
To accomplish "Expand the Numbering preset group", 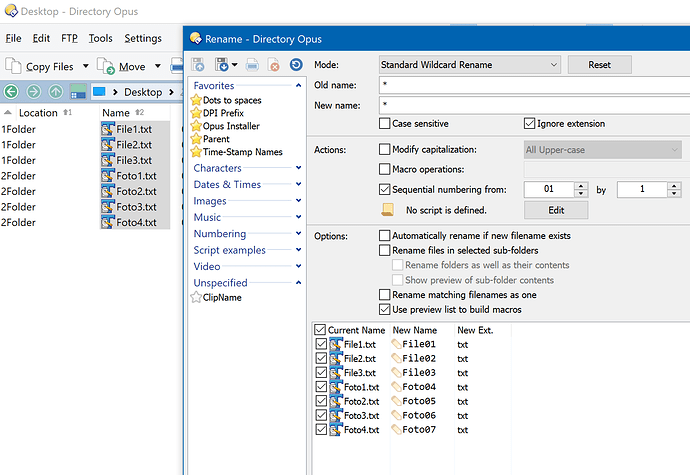I will pos(299,233).
